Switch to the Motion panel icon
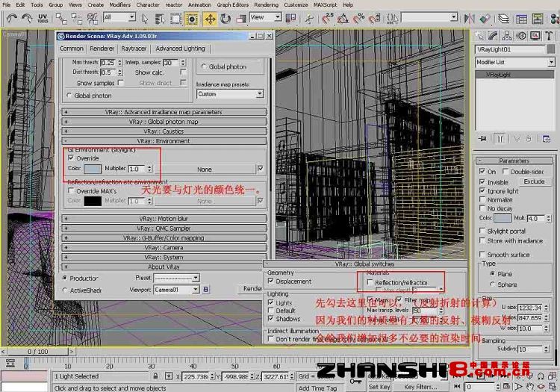The image size is (560, 392). (521, 36)
